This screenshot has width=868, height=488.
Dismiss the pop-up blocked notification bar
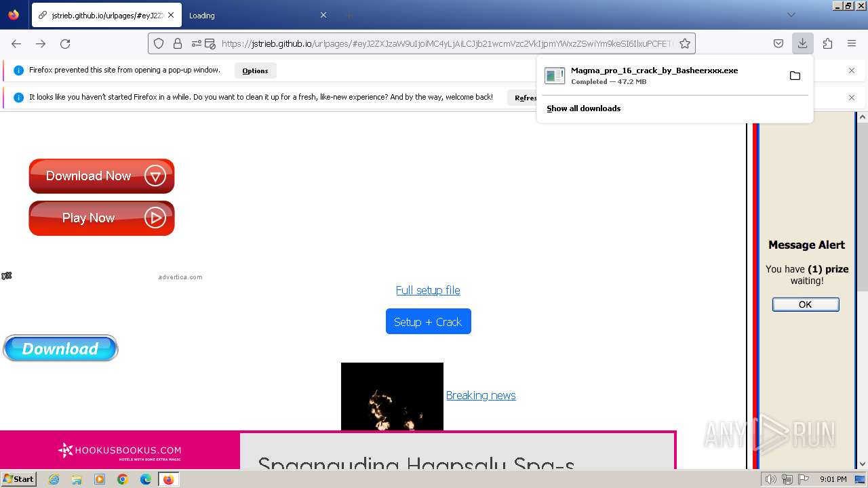pyautogui.click(x=852, y=70)
